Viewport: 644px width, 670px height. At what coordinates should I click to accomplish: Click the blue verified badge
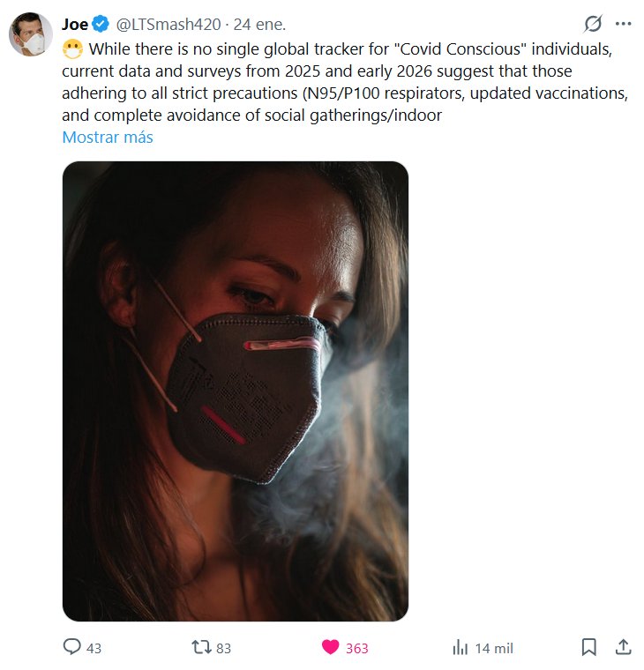[101, 24]
